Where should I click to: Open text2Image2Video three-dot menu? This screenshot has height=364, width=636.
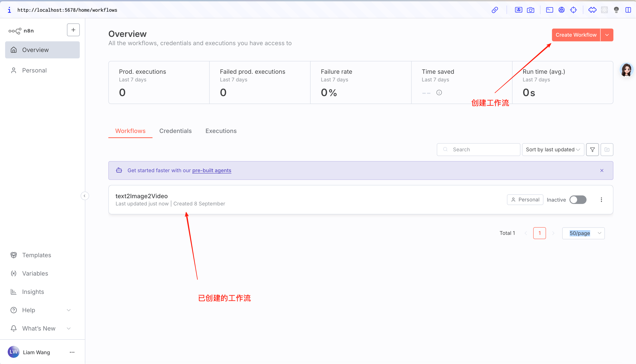coord(601,200)
